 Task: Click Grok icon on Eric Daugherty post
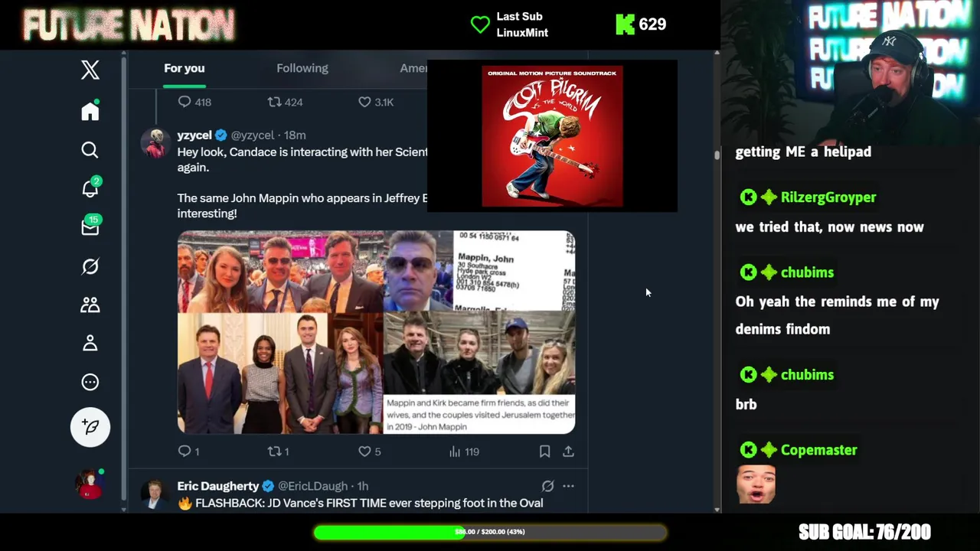point(547,486)
